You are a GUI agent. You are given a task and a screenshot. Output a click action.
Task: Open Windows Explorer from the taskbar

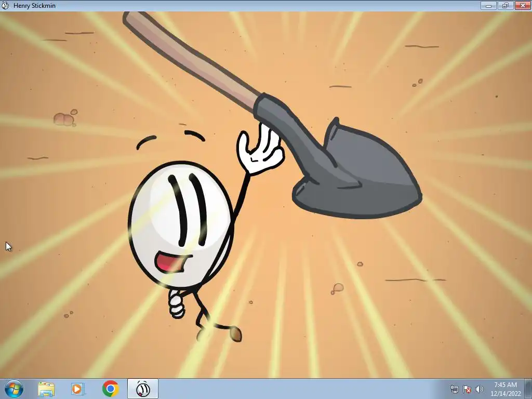46,389
